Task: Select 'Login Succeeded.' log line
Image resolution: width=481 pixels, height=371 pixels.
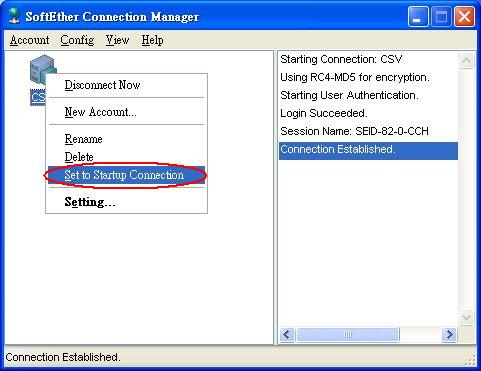Action: 368,113
